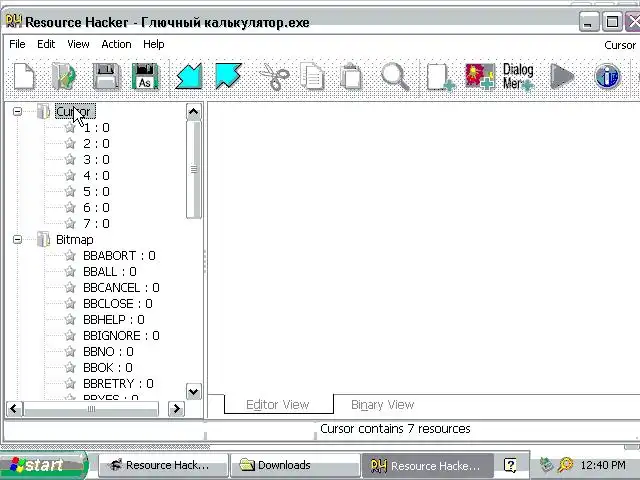The width and height of the screenshot is (640, 480).
Task: Click the question mark taskbar icon
Action: point(510,465)
